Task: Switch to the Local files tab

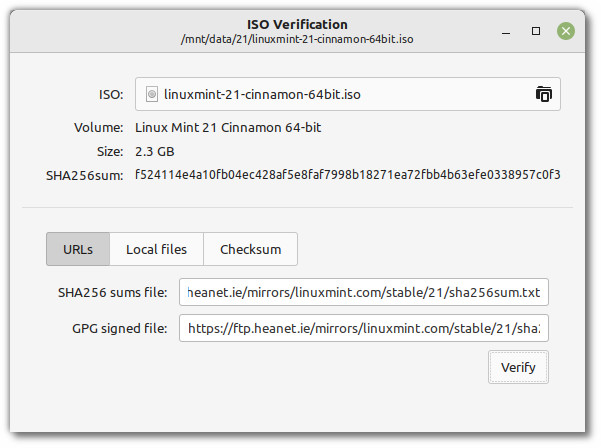Action: [x=156, y=249]
